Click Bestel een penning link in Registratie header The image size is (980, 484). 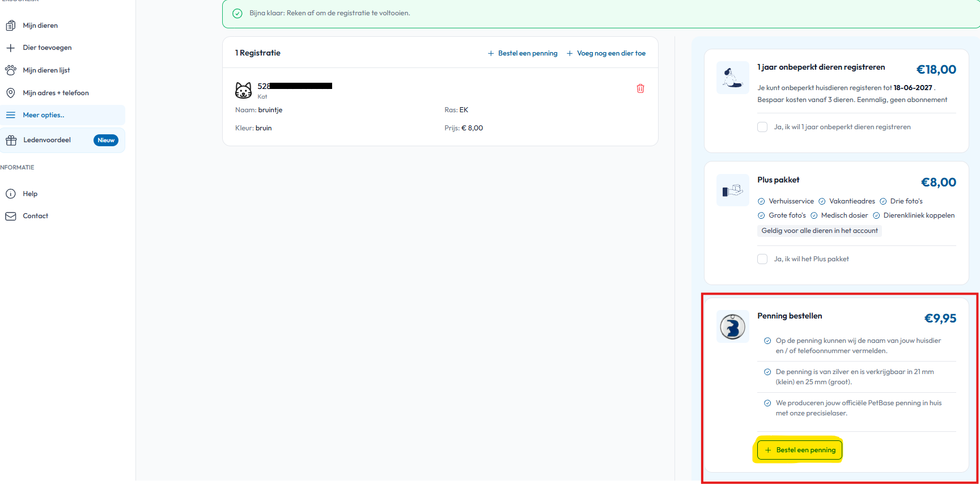(523, 53)
